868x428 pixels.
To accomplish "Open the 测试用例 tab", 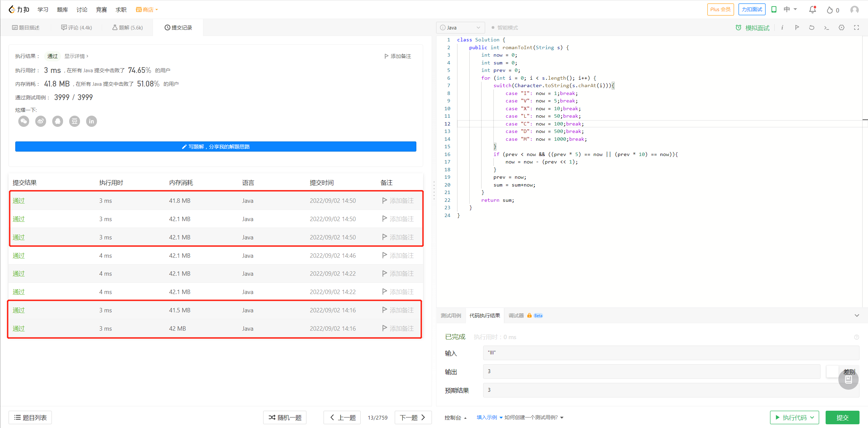I will [x=451, y=315].
